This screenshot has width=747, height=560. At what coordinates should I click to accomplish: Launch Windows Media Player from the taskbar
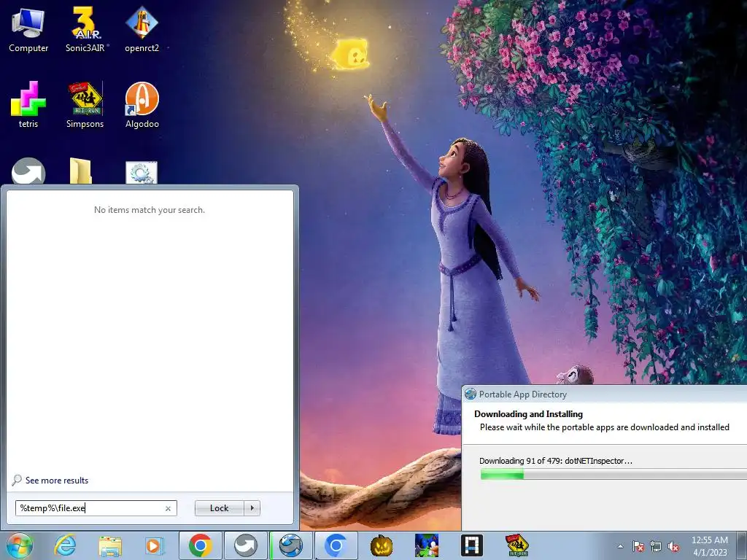coord(155,545)
